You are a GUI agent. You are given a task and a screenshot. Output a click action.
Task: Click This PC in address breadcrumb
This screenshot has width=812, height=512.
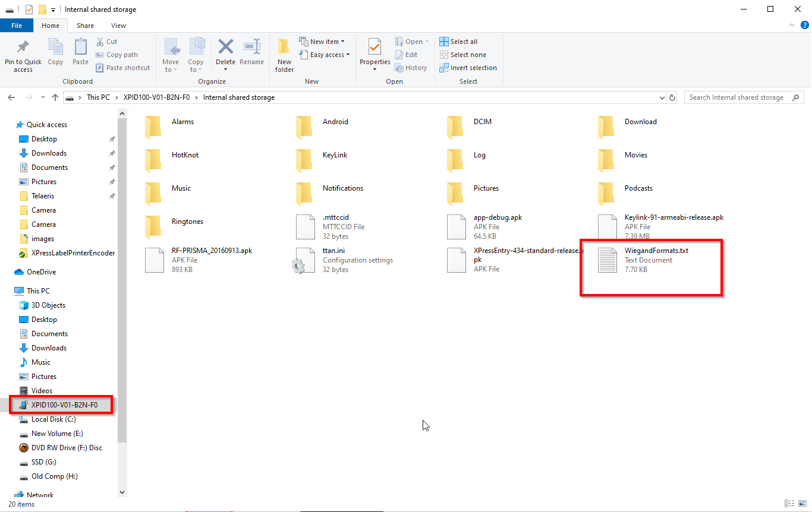(x=98, y=97)
